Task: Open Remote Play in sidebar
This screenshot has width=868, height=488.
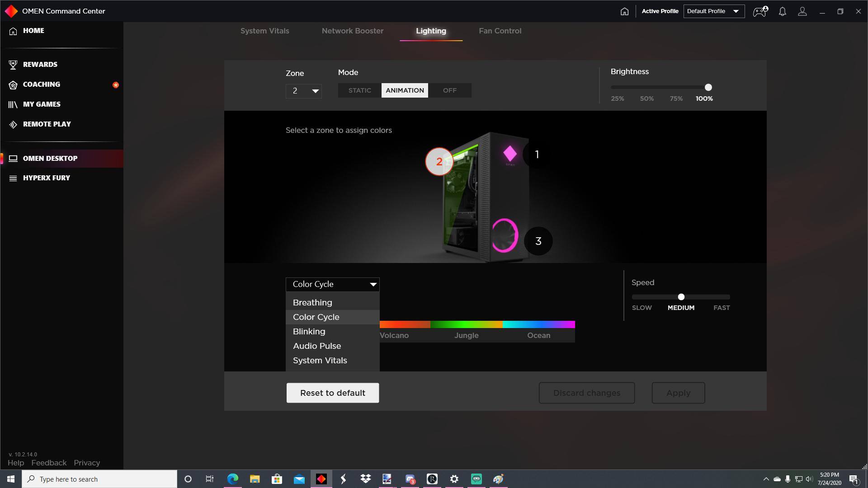Action: [47, 124]
